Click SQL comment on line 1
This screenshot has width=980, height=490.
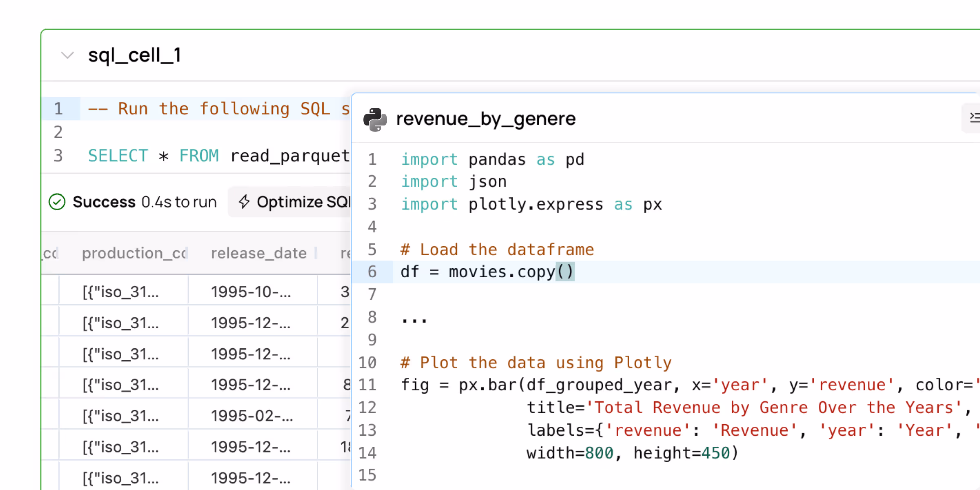point(219,109)
